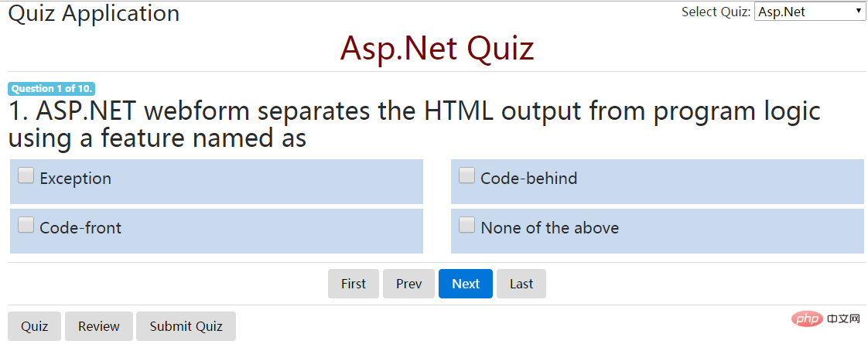This screenshot has height=344, width=868.
Task: Select the Code-behind option label text
Action: click(528, 178)
